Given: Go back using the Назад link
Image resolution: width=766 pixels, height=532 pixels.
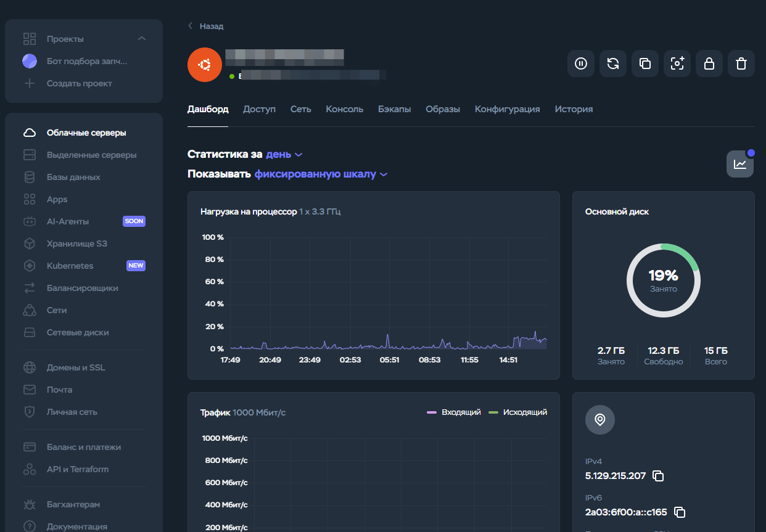Looking at the screenshot, I should click(x=206, y=27).
